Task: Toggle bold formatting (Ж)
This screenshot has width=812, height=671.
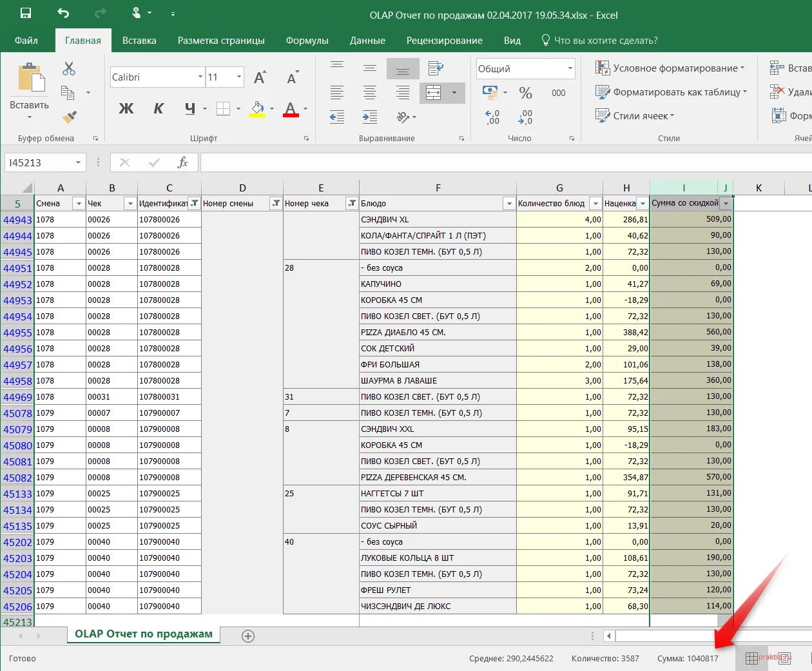Action: (126, 108)
